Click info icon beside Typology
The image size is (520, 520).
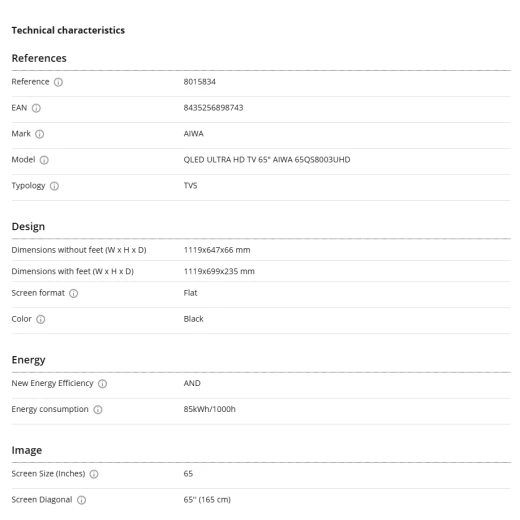pyautogui.click(x=54, y=186)
